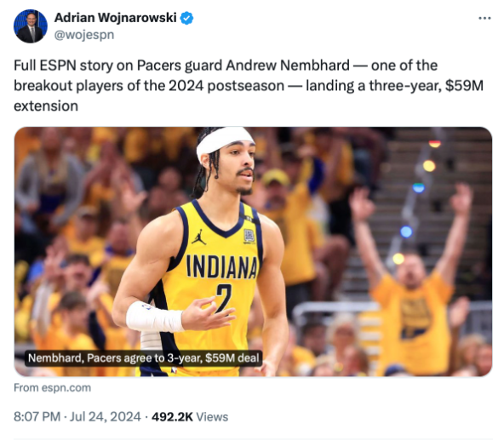Click the 8:07 PM Jul 24, 2024 timestamp
This screenshot has height=446, width=504.
click(x=77, y=417)
